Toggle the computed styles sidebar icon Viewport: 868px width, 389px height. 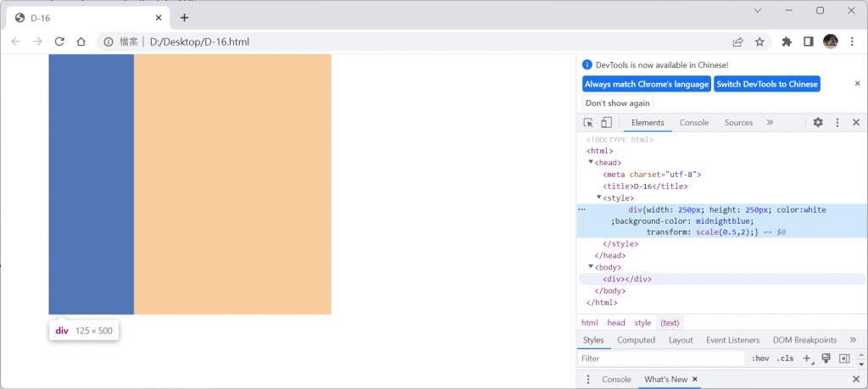(844, 358)
